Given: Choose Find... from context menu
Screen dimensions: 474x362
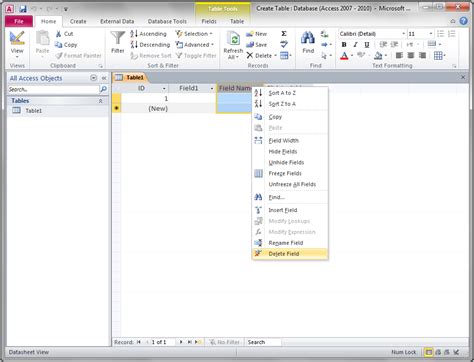Looking at the screenshot, I should point(290,197).
